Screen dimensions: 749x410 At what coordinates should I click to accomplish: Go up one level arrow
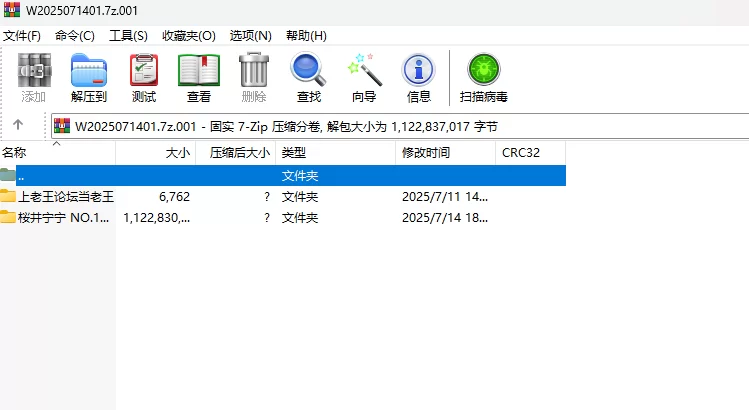[x=18, y=125]
